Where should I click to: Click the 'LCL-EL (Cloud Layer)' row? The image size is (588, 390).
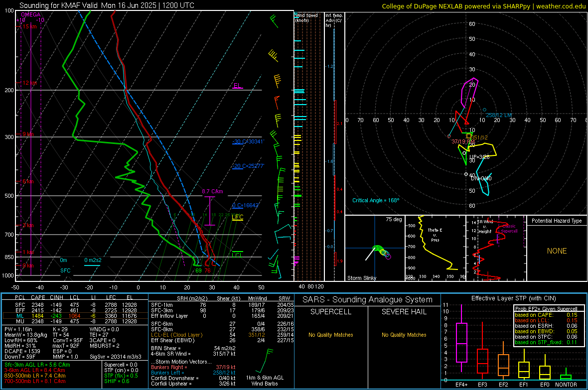(x=222, y=335)
